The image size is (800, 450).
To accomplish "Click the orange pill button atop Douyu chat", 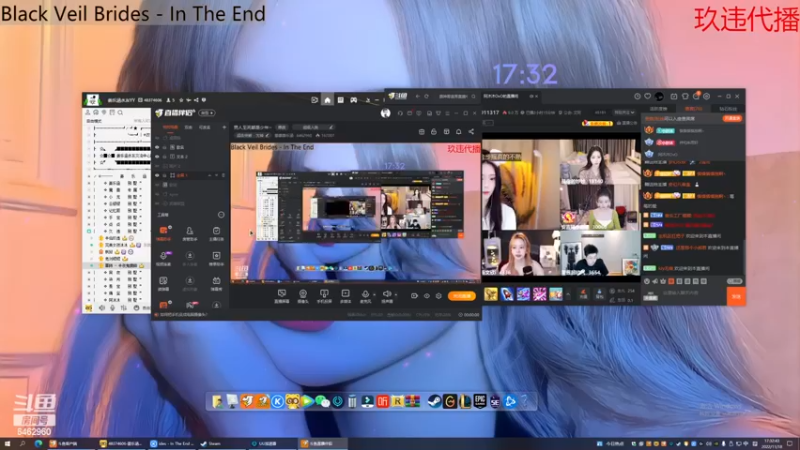I will [x=732, y=118].
